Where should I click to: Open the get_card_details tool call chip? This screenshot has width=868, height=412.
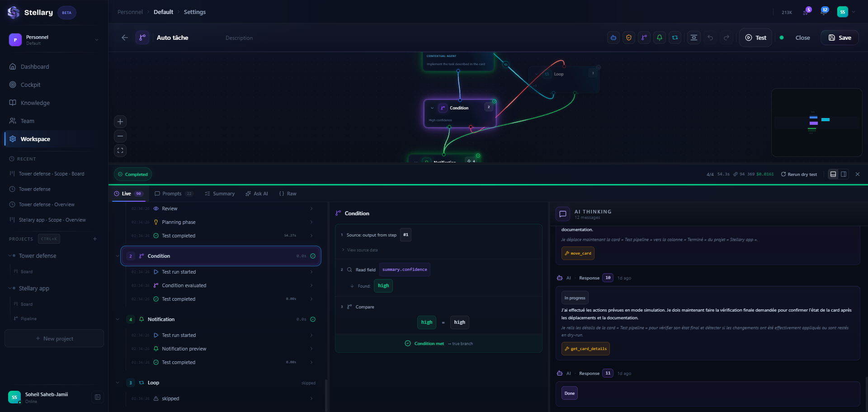pos(585,349)
